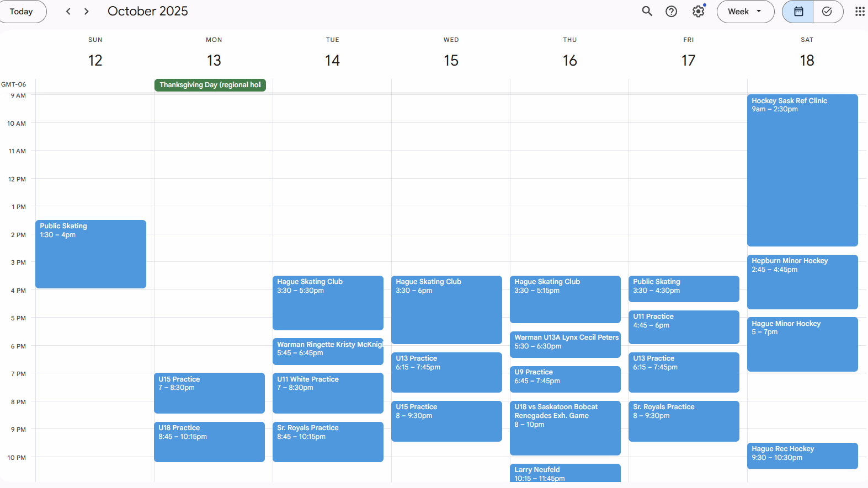
Task: Open U18 vs Saskatoon Bobcat Renegades game
Action: (x=565, y=427)
